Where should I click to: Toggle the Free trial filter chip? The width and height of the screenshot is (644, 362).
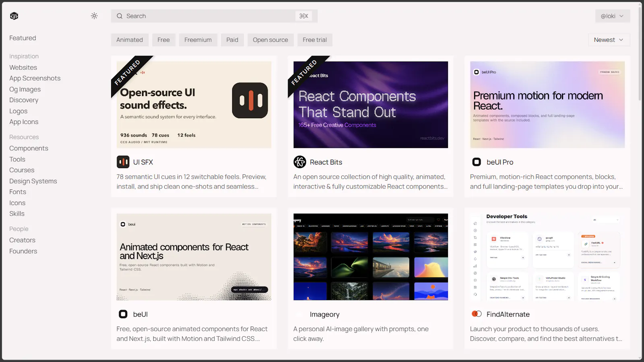315,40
